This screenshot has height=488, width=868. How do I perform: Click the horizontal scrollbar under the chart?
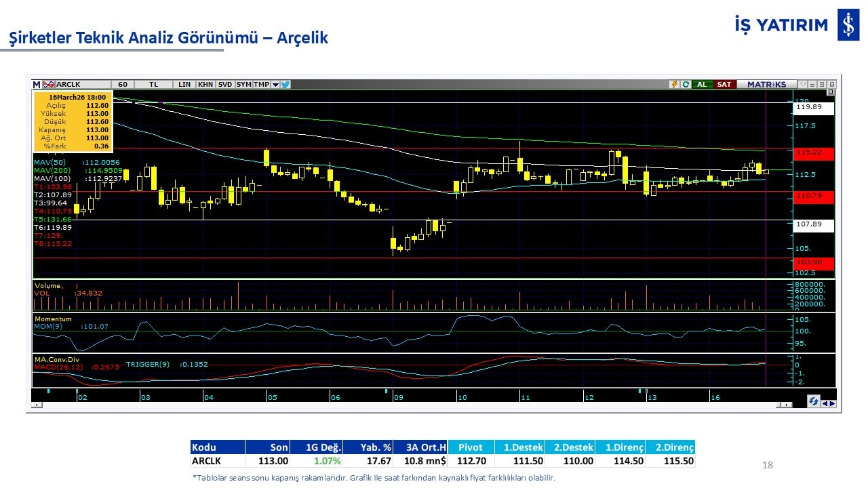[x=407, y=405]
